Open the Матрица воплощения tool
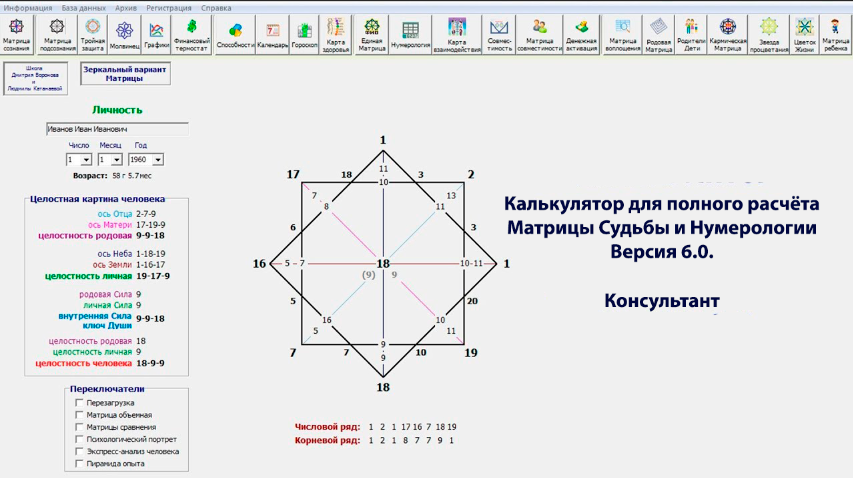Screen dimensions: 853x478 (x=622, y=35)
